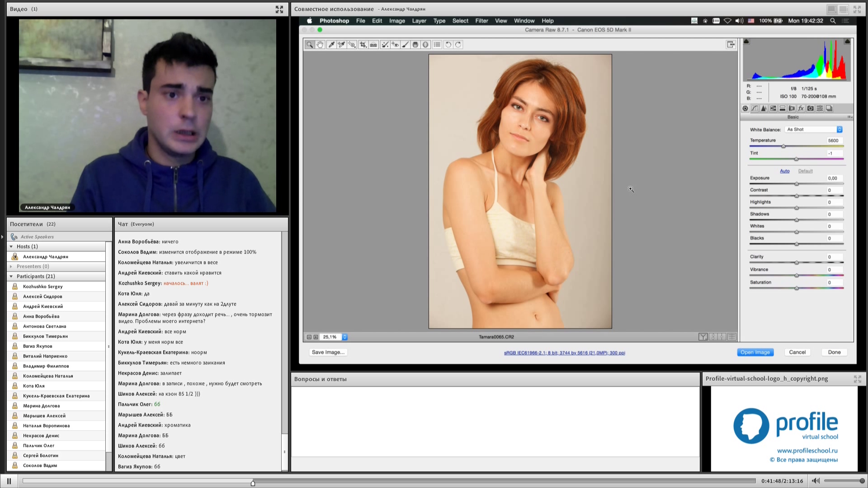Select the Red Eye Removal tool

pyautogui.click(x=395, y=45)
